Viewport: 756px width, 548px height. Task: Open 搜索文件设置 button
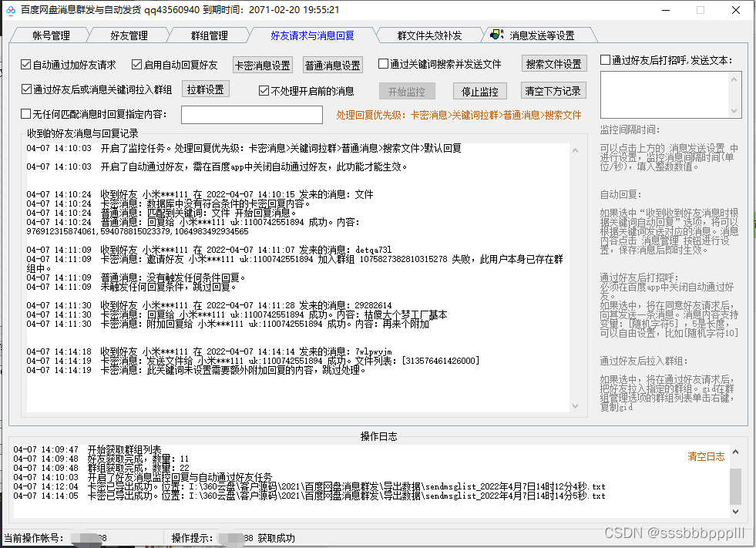click(554, 64)
